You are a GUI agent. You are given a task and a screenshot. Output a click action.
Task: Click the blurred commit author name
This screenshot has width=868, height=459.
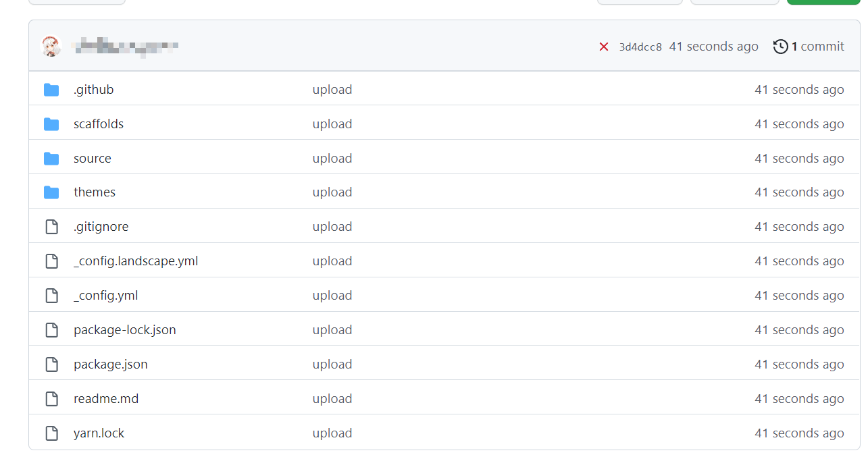click(x=126, y=47)
